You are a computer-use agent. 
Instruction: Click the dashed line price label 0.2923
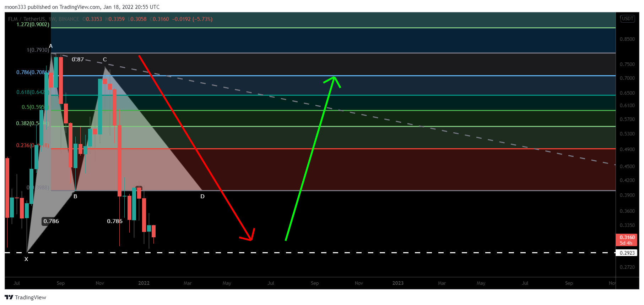[x=627, y=253]
